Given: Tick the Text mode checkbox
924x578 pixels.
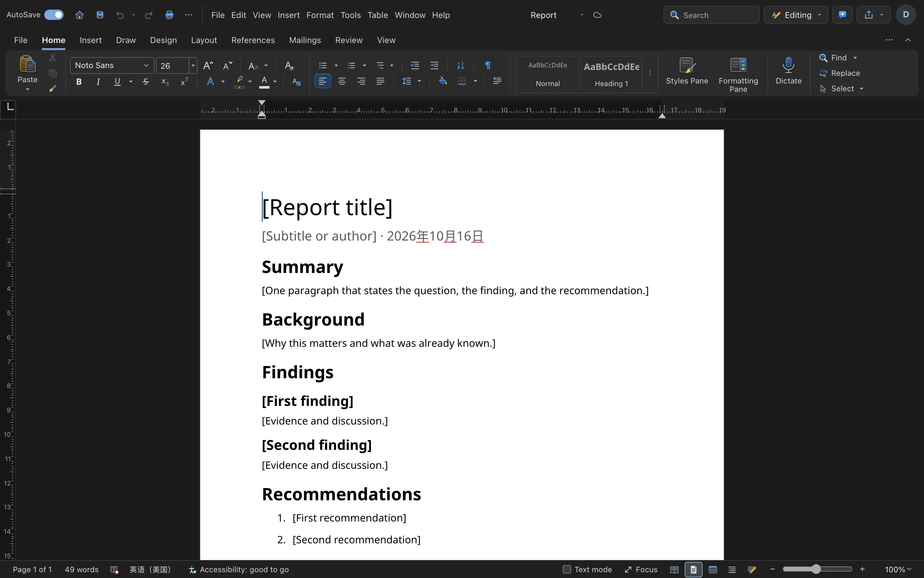Looking at the screenshot, I should click(567, 569).
